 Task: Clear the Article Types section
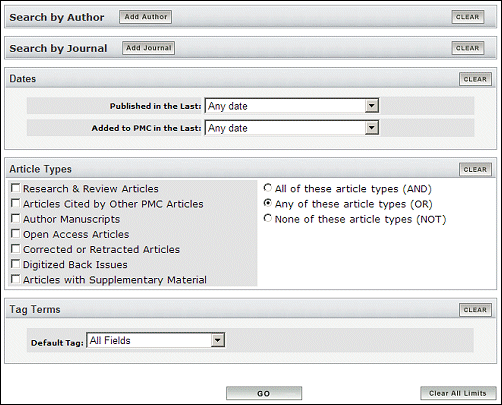pos(475,170)
